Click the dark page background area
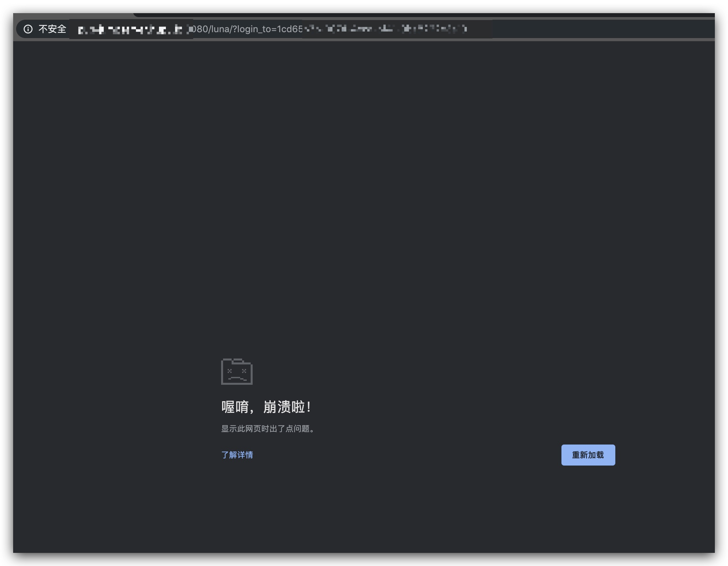This screenshot has width=728, height=566. pos(367,200)
